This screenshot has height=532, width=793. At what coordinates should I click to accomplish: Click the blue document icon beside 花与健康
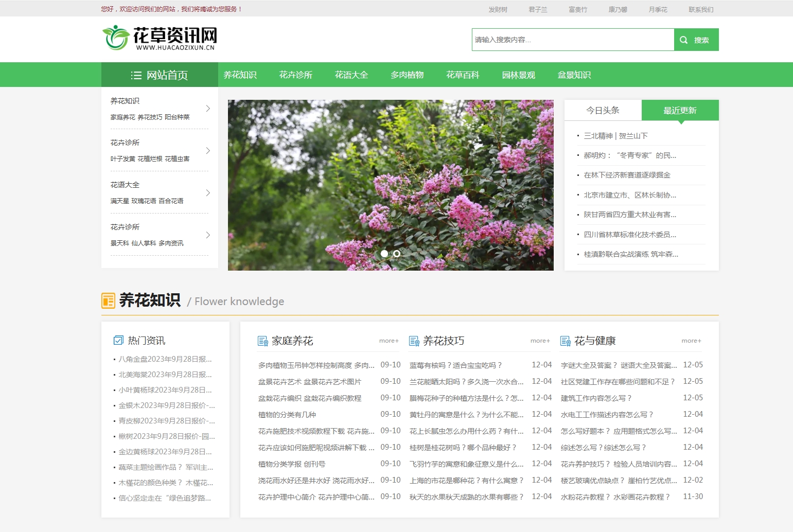566,341
